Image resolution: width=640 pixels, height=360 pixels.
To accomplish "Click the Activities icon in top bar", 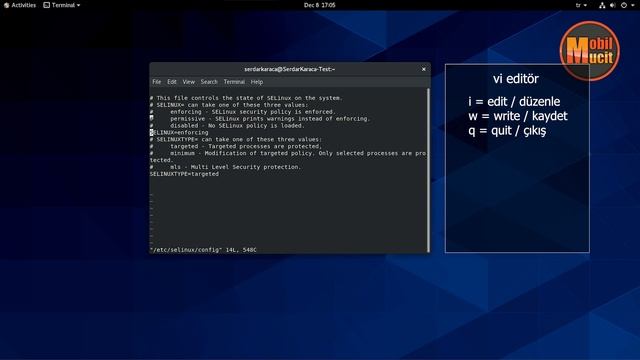I will tap(6, 5).
